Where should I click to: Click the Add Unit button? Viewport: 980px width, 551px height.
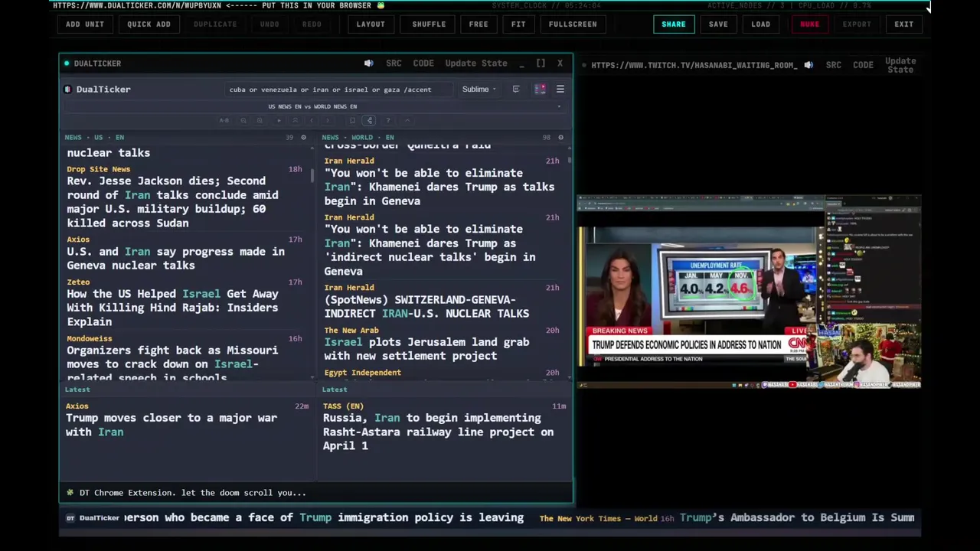pos(85,24)
